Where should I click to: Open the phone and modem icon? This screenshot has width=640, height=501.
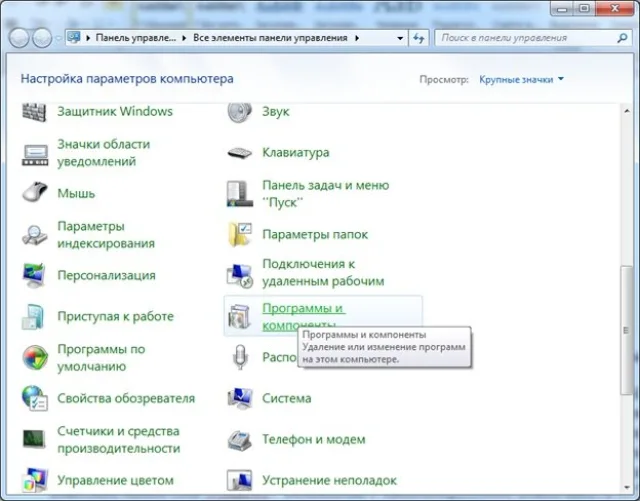tap(240, 439)
